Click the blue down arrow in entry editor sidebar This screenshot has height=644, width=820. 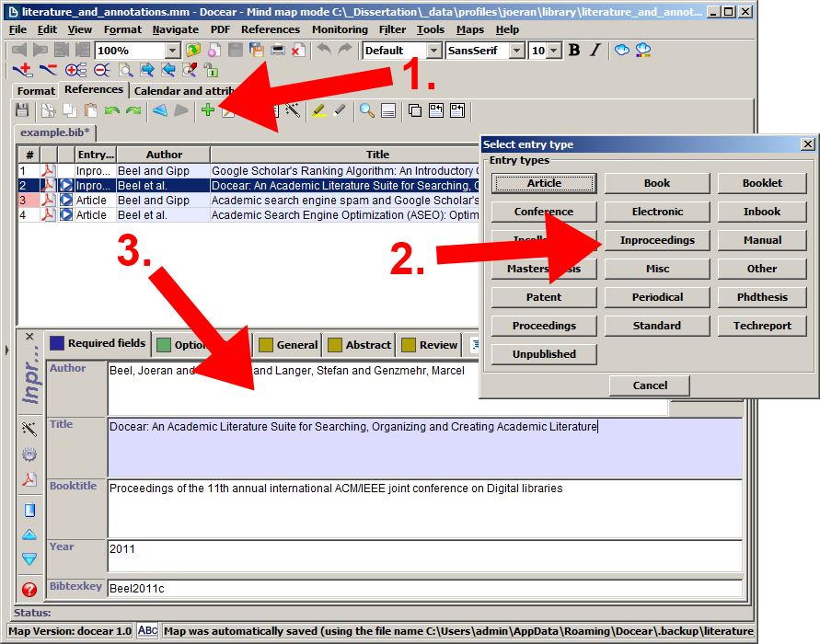(29, 558)
